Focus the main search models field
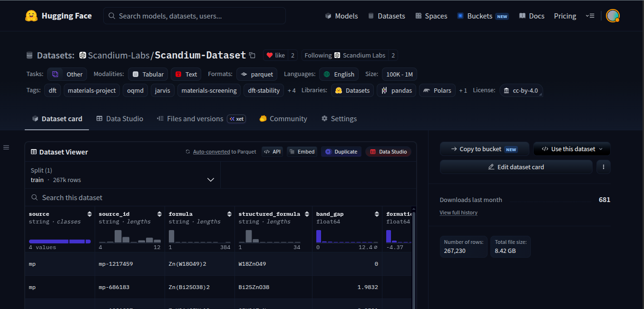Screen dimensions: 644x309 click(x=195, y=16)
